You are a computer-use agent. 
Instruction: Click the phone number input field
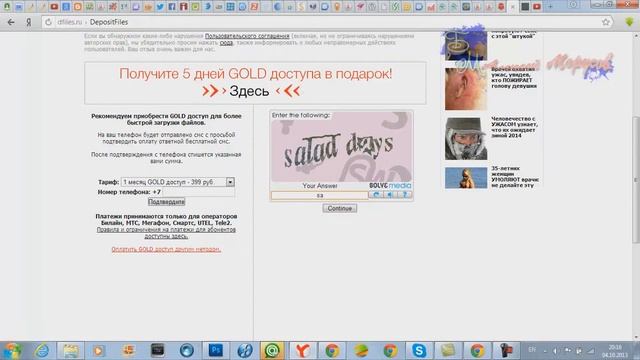click(198, 192)
